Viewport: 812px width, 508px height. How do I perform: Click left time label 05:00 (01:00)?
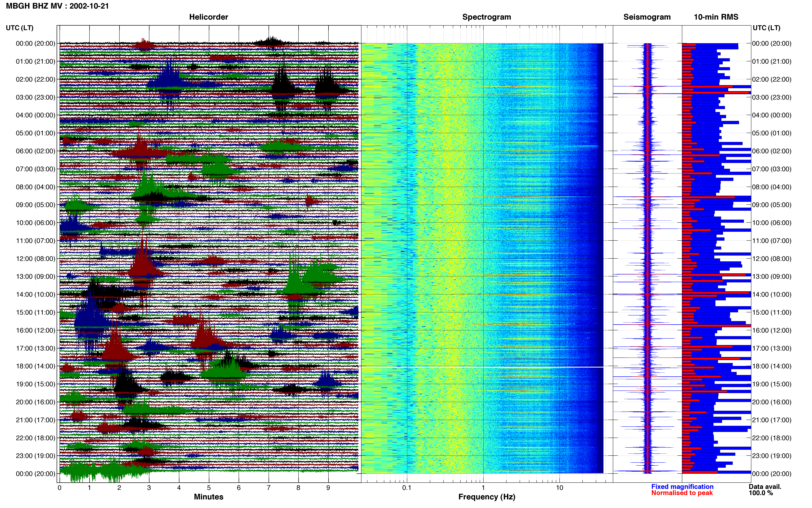coord(36,133)
